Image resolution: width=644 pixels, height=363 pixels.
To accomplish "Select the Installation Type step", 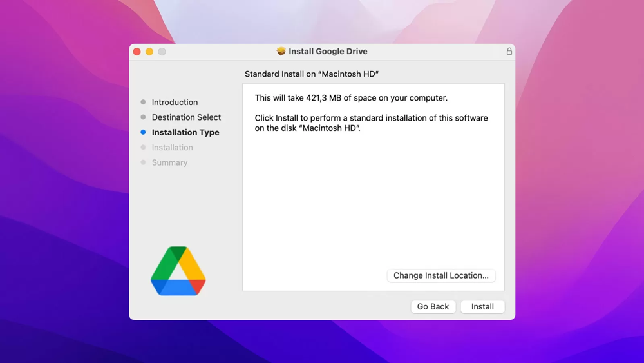I will [x=185, y=132].
